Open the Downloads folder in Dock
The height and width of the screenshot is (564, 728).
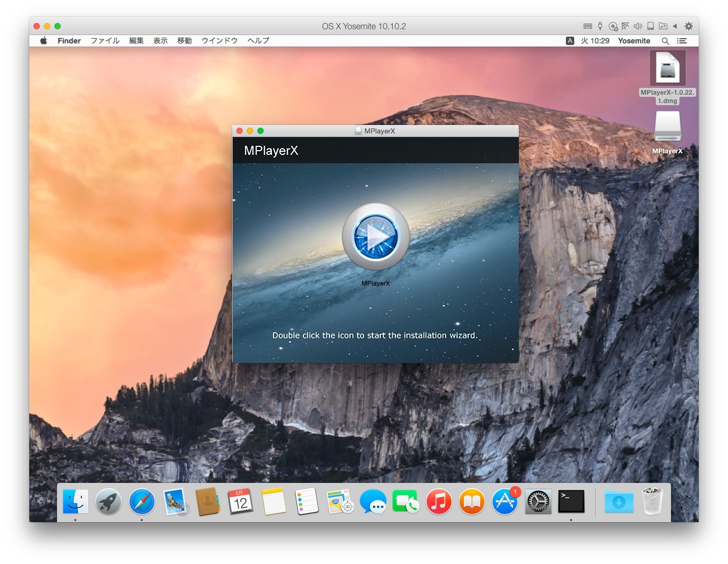point(619,502)
